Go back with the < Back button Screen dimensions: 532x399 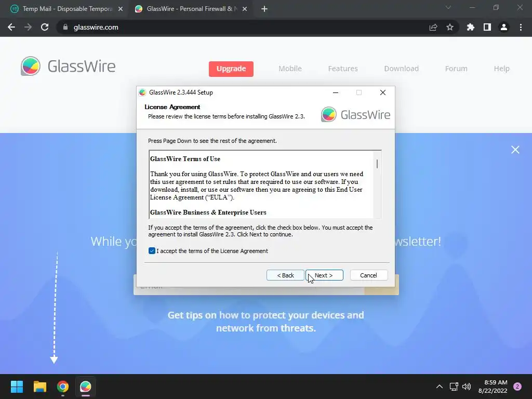[x=285, y=275]
